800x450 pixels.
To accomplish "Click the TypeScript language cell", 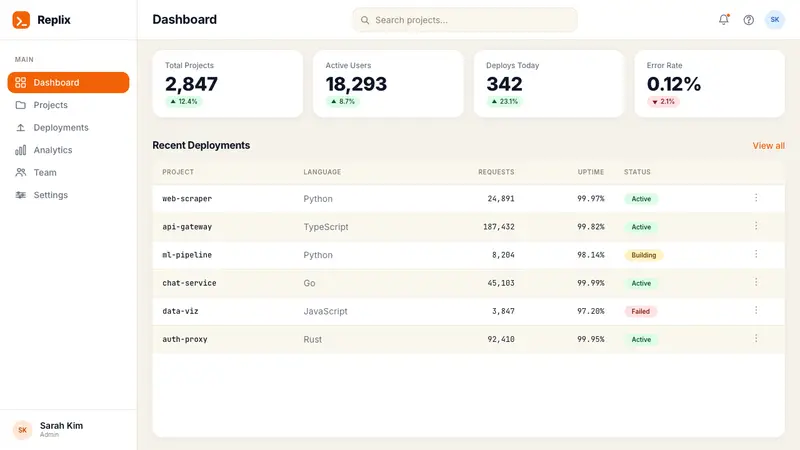I will (326, 227).
